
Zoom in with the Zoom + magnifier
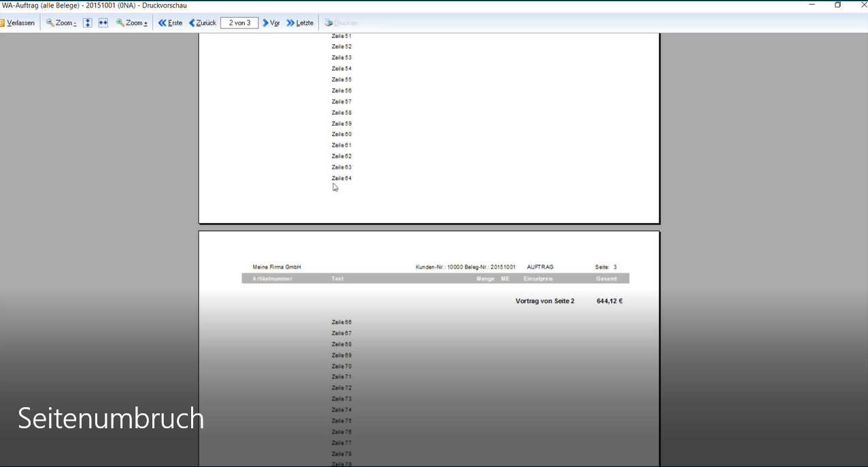click(x=132, y=23)
